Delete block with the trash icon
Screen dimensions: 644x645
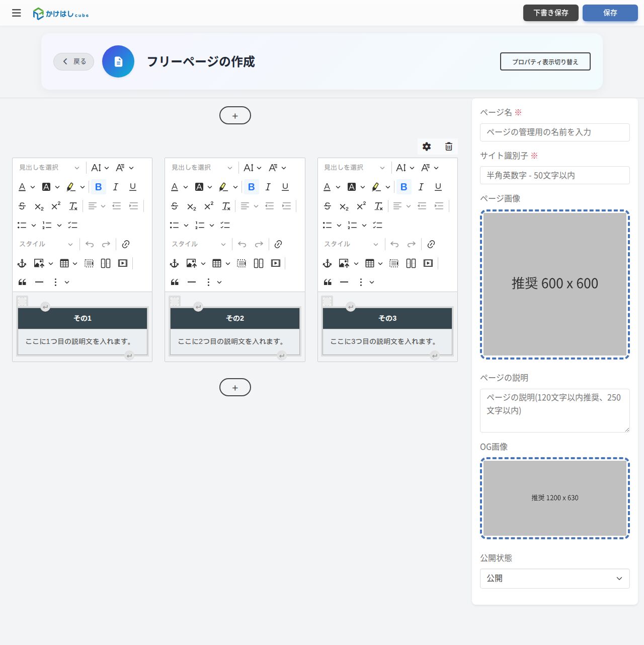pos(449,147)
